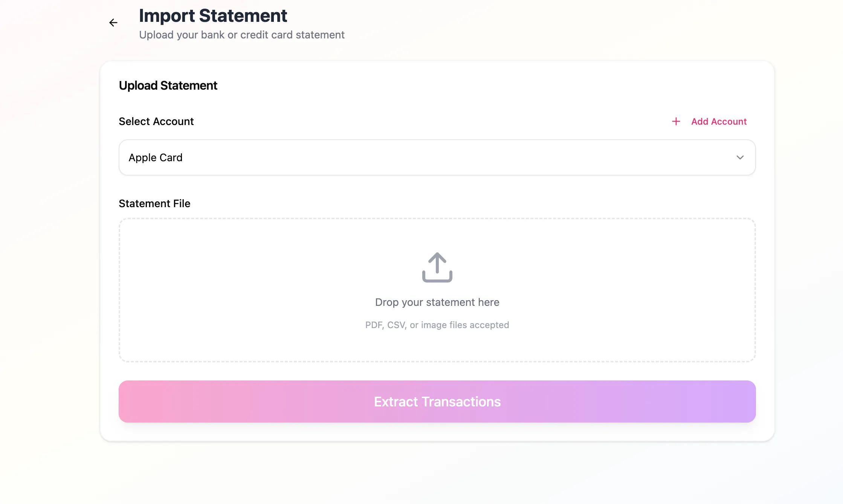Click the word 'Extract' on the gradient button
The width and height of the screenshot is (843, 504).
(396, 402)
